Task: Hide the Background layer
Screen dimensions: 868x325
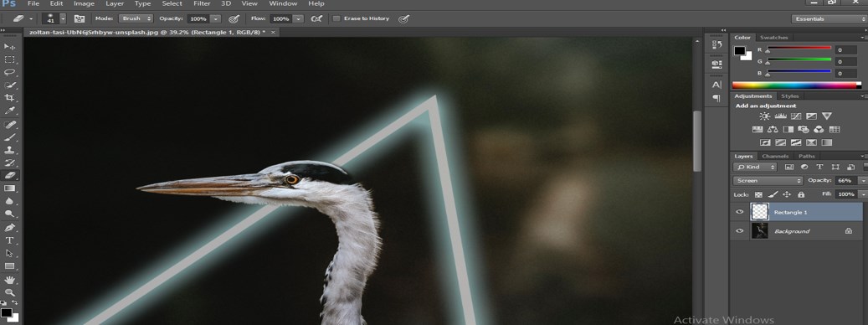Action: [740, 231]
